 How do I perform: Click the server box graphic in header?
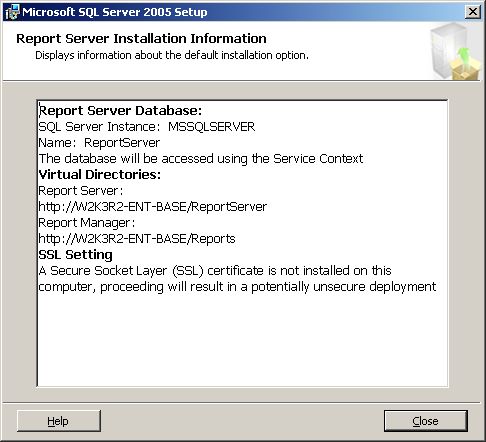455,52
